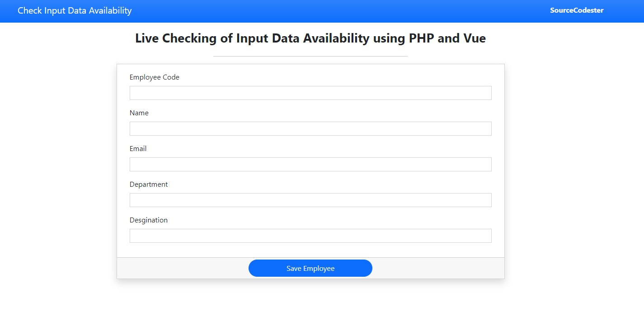
Task: Select the Email input field
Action: point(310,164)
